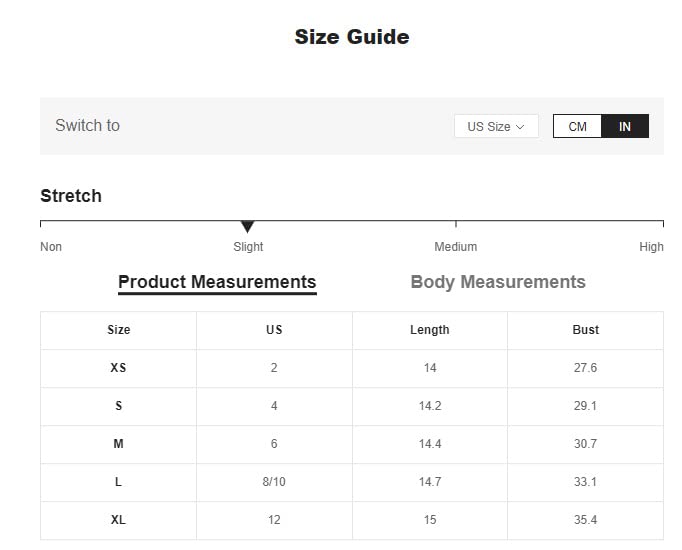
Task: Switch to Body Measurements tab
Action: (x=498, y=282)
